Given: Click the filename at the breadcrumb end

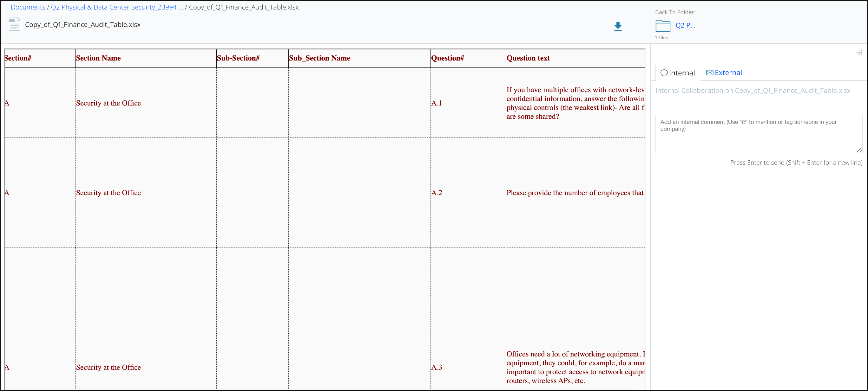Looking at the screenshot, I should [x=244, y=7].
